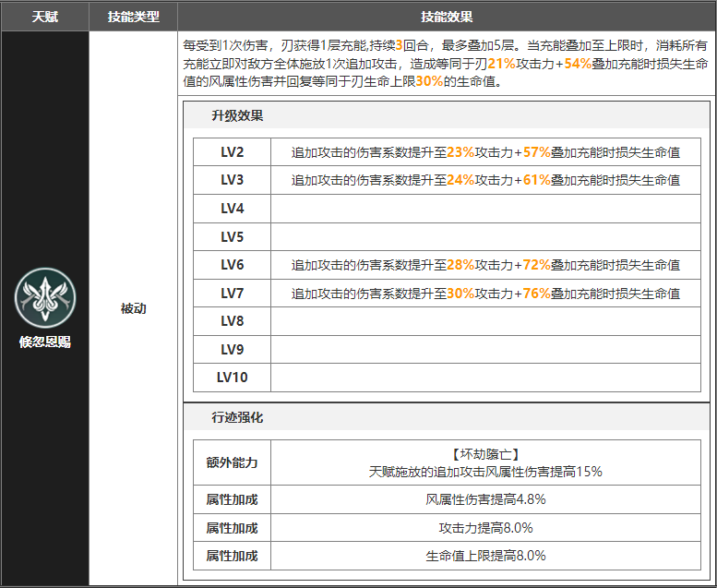Screen dimensions: 717x588
Task: Open the 【坏劫隳亡】 ability name
Action: (x=485, y=454)
